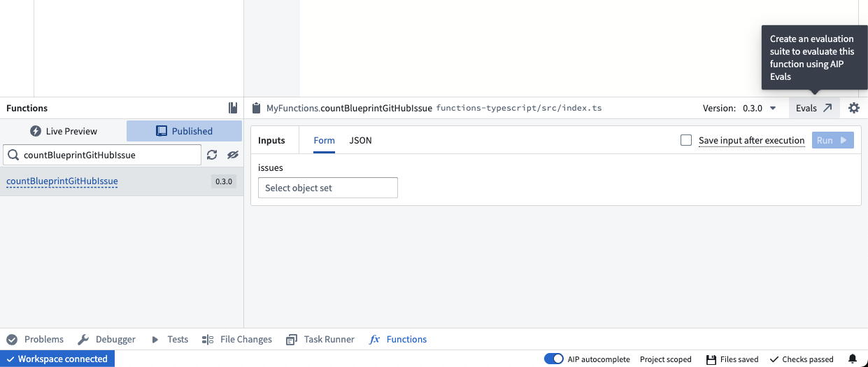
Task: Click the Files saved status
Action: click(x=732, y=359)
